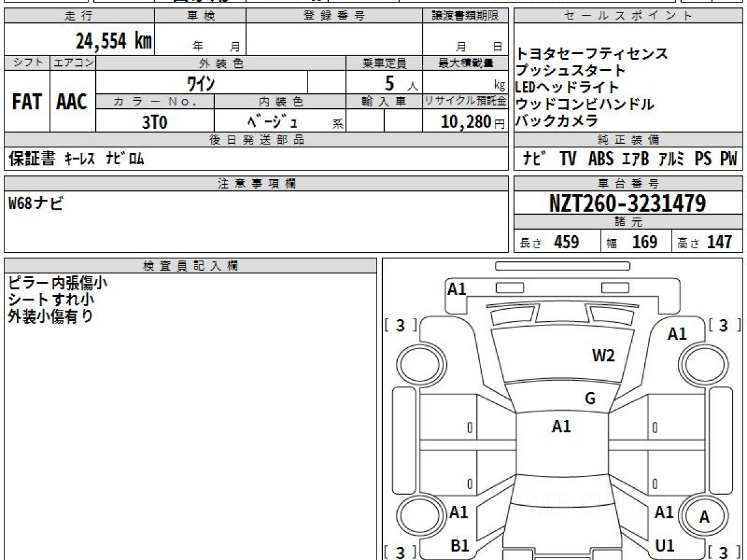This screenshot has height=560, width=747.
Task: Select the width value 169
Action: click(644, 242)
